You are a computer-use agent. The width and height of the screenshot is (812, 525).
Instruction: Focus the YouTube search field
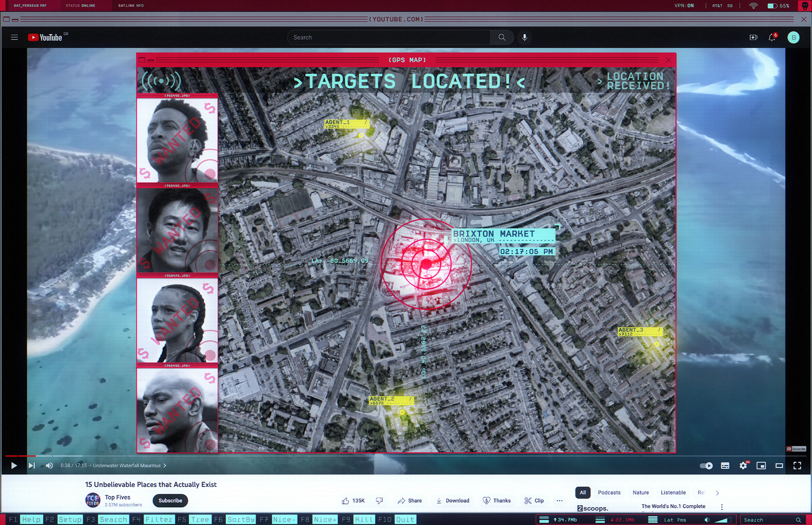(389, 37)
